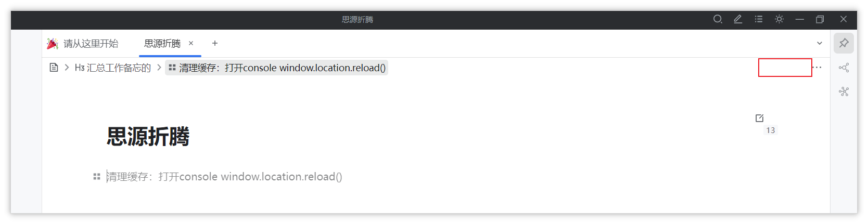The height and width of the screenshot is (224, 868).
Task: Add a new tab with plus button
Action: point(215,44)
